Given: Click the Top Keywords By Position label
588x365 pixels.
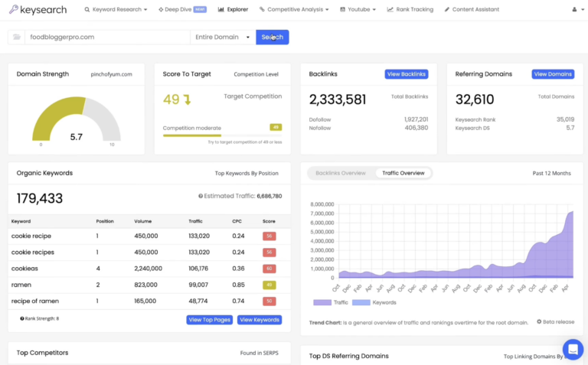Looking at the screenshot, I should pyautogui.click(x=247, y=173).
